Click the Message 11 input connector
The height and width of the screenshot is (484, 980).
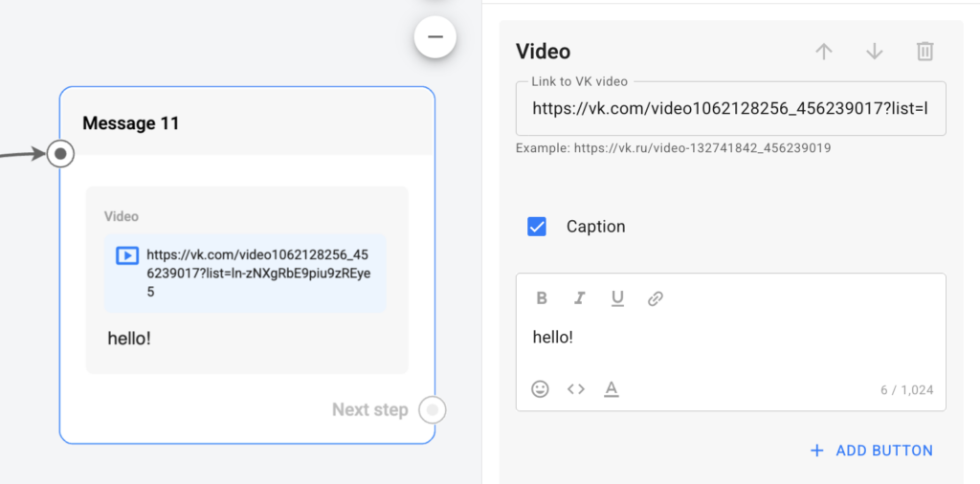point(61,153)
